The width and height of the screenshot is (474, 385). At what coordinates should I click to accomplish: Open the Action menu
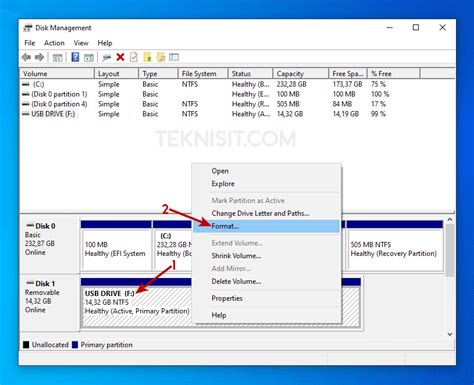pyautogui.click(x=54, y=43)
